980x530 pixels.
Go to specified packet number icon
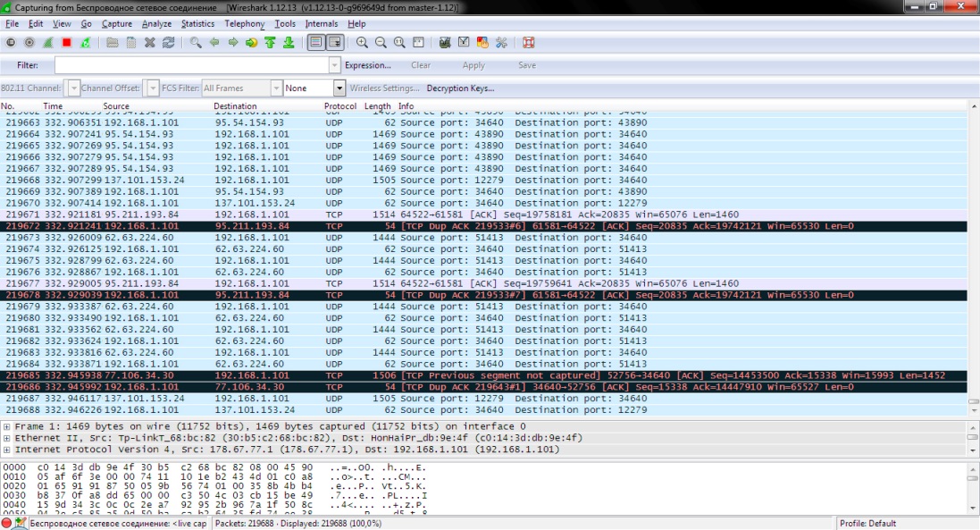coord(251,43)
